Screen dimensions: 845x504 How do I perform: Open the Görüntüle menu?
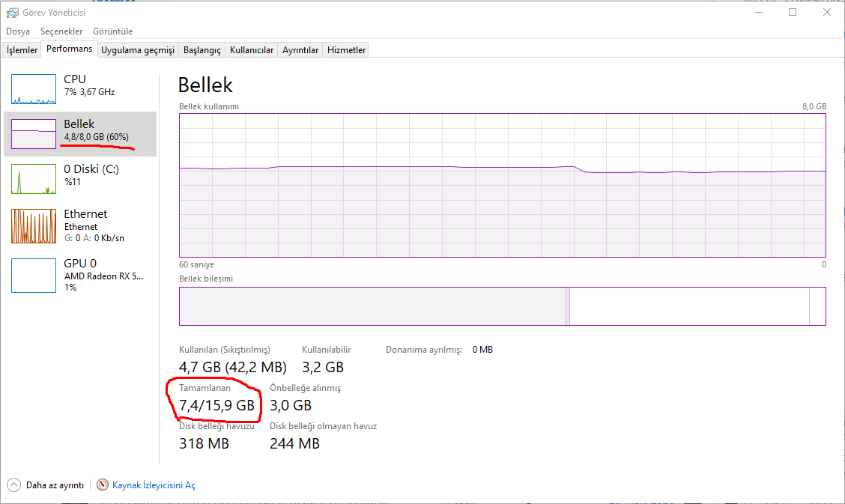[112, 31]
